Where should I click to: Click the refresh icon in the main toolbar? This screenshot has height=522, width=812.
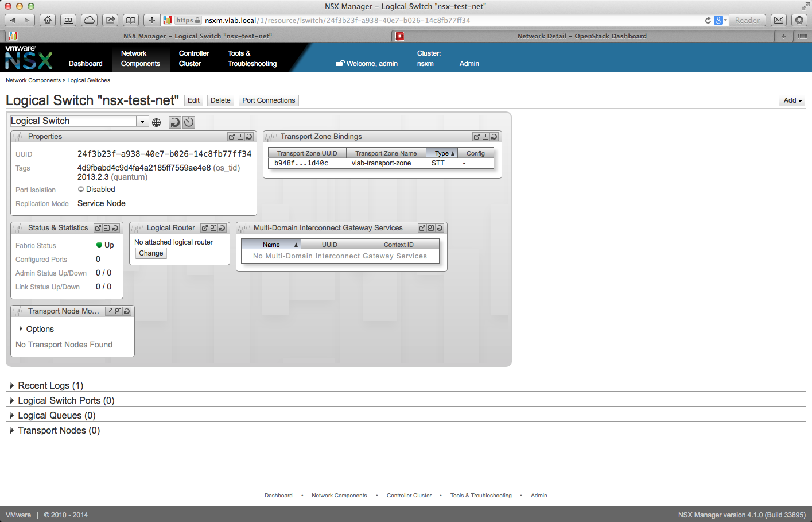[x=174, y=122]
